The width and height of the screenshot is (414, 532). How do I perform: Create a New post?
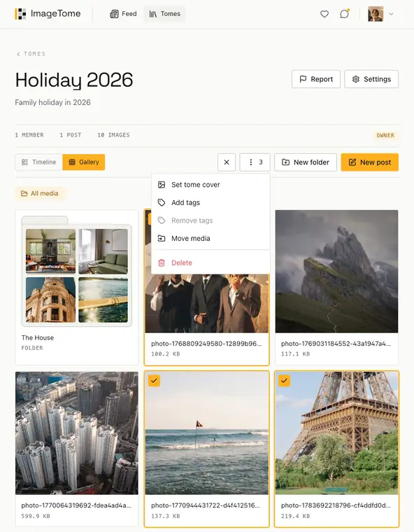pos(369,162)
